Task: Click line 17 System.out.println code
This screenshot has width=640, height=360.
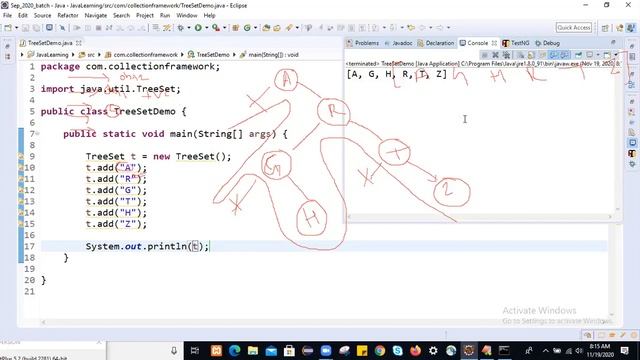Action: click(x=147, y=247)
